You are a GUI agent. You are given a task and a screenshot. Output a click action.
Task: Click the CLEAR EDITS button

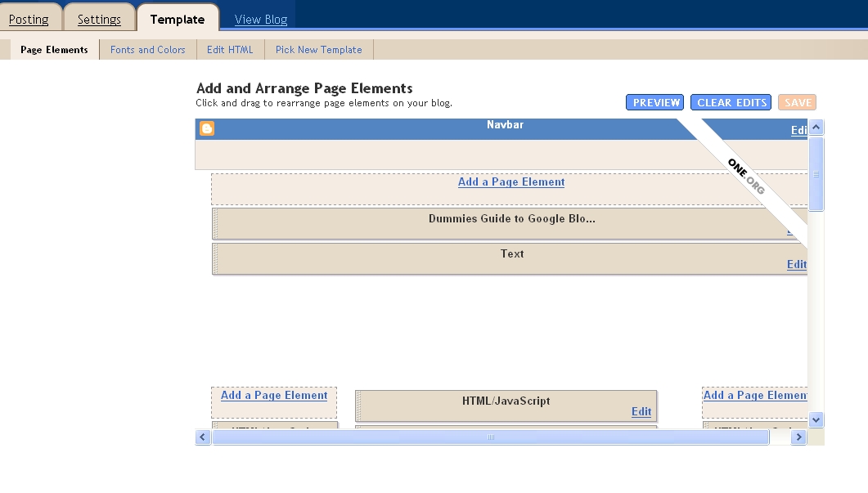coord(731,102)
